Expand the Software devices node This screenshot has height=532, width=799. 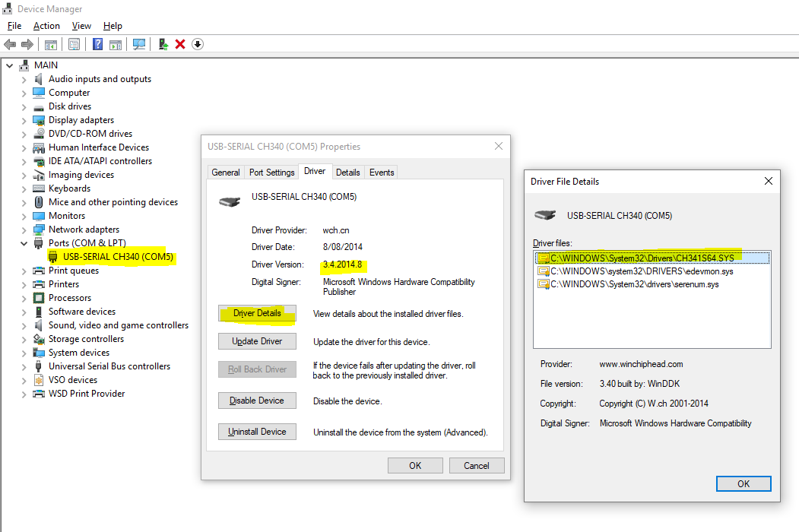[24, 312]
